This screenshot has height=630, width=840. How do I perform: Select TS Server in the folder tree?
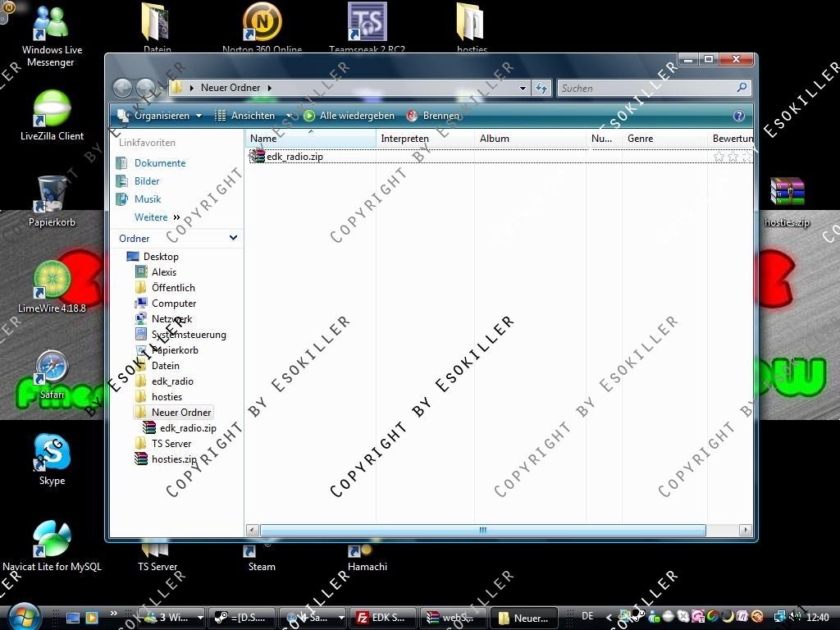click(x=171, y=444)
